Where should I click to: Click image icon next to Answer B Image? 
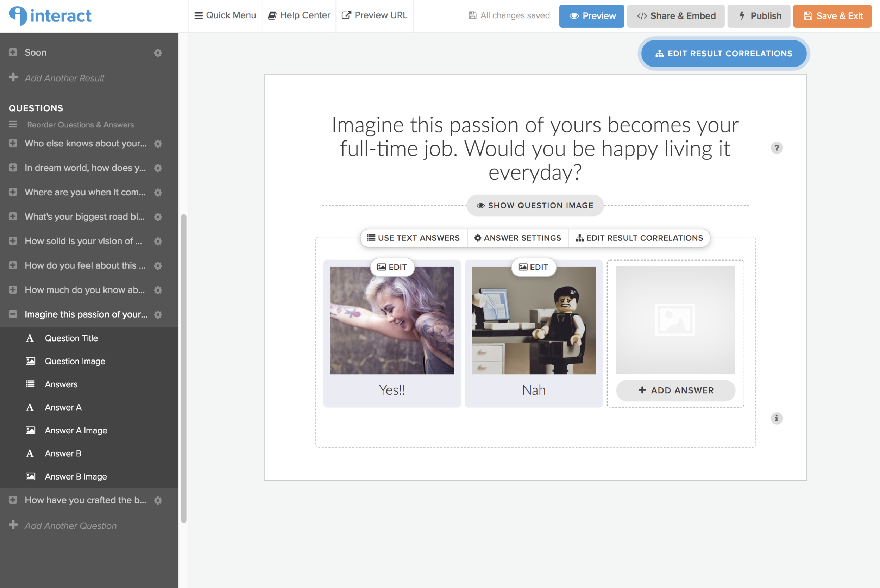click(x=30, y=476)
